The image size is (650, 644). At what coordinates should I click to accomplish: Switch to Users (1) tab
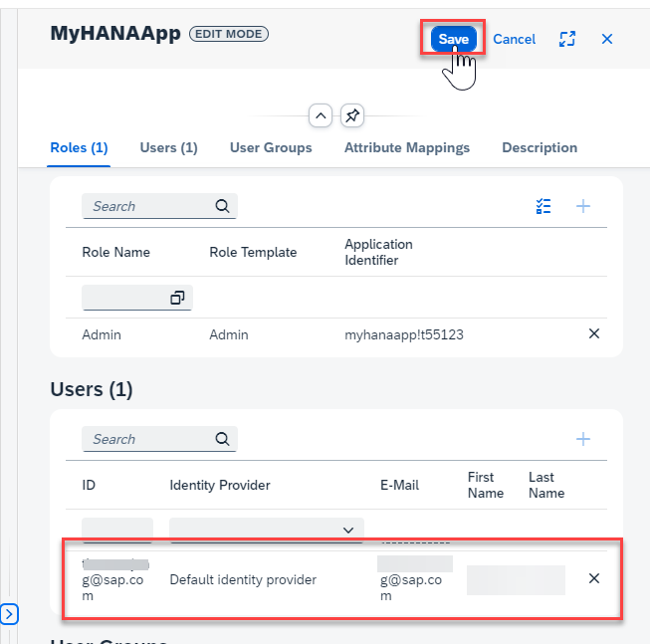coord(168,148)
